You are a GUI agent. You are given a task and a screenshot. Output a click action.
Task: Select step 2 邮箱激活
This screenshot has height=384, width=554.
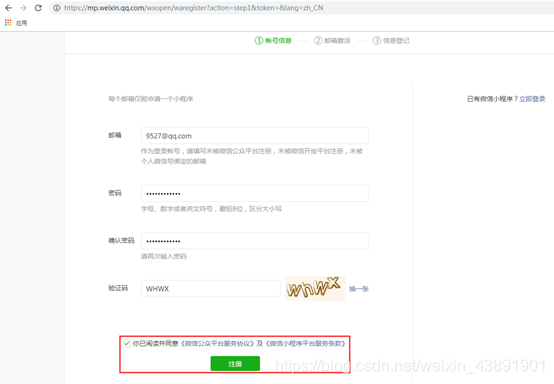tap(332, 41)
